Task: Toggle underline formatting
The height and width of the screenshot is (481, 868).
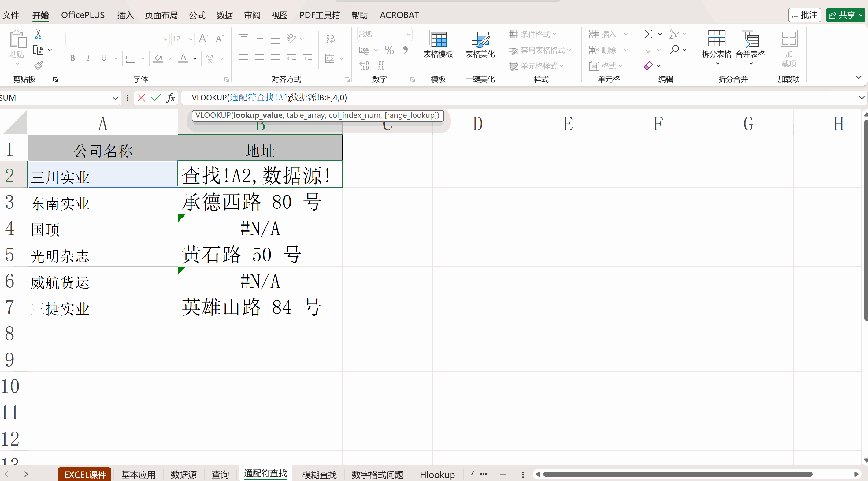Action: (103, 58)
